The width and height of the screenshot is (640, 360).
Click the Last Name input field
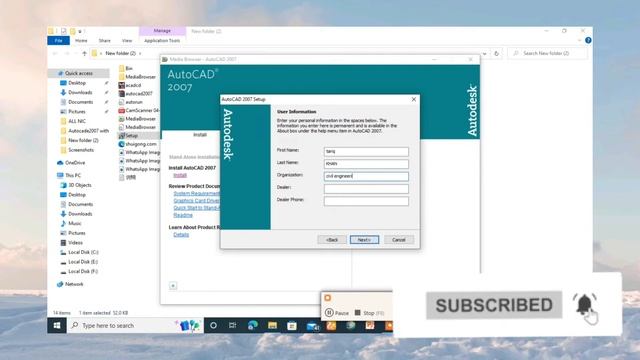366,164
